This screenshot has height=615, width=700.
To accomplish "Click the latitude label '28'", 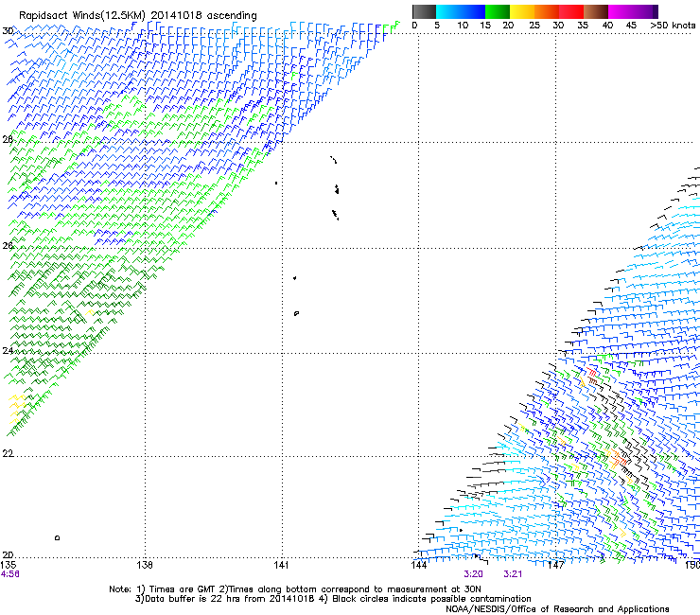I will [8, 139].
